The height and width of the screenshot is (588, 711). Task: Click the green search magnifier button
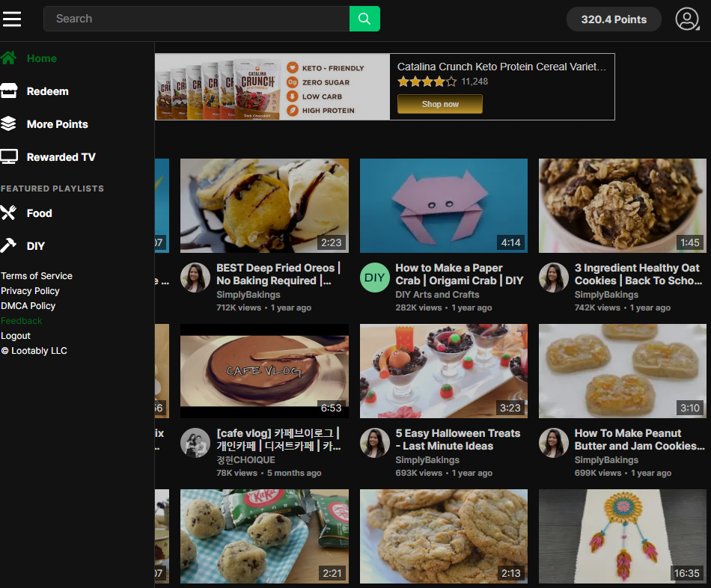(364, 19)
